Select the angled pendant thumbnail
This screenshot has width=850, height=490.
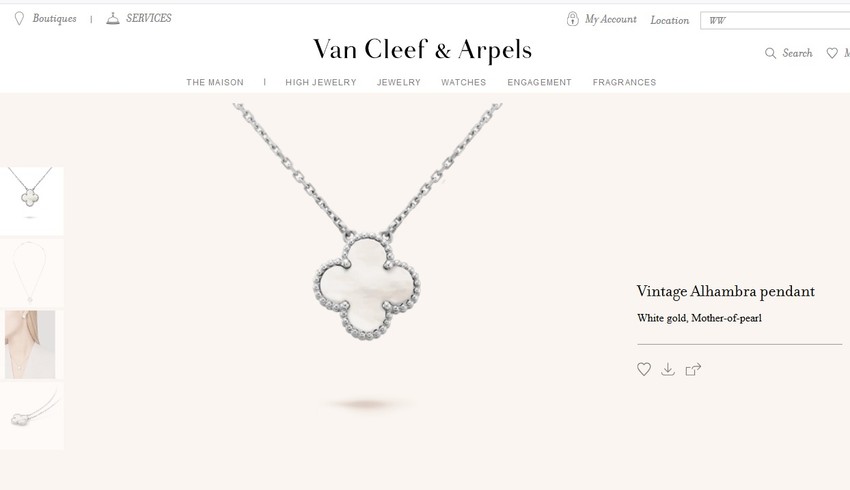[31, 416]
